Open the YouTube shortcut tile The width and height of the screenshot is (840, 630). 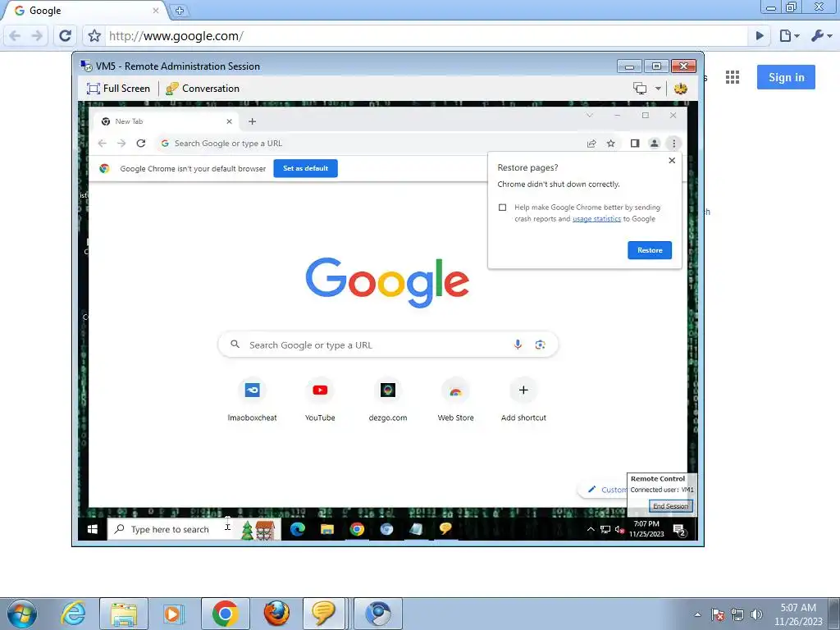320,399
